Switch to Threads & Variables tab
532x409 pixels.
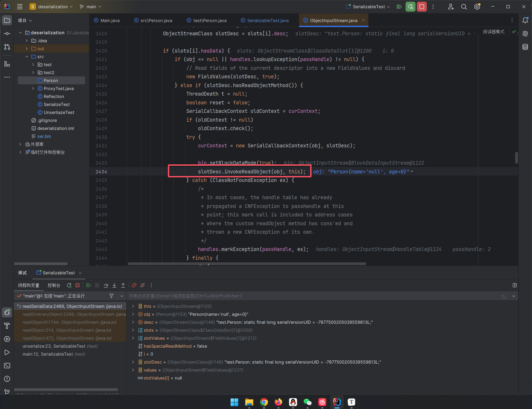click(x=29, y=285)
